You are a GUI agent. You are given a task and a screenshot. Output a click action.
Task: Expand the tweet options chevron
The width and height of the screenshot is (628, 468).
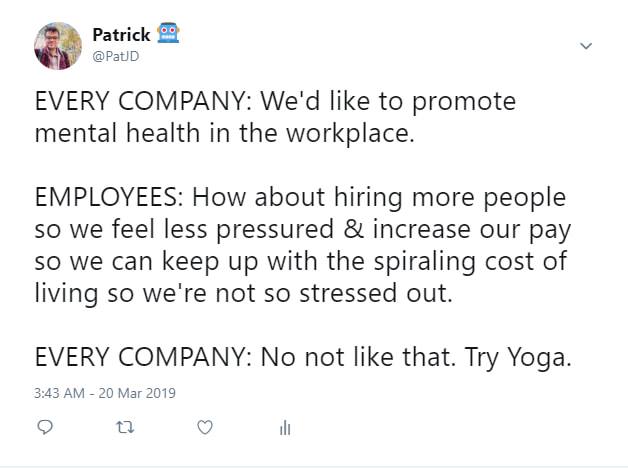[x=587, y=46]
